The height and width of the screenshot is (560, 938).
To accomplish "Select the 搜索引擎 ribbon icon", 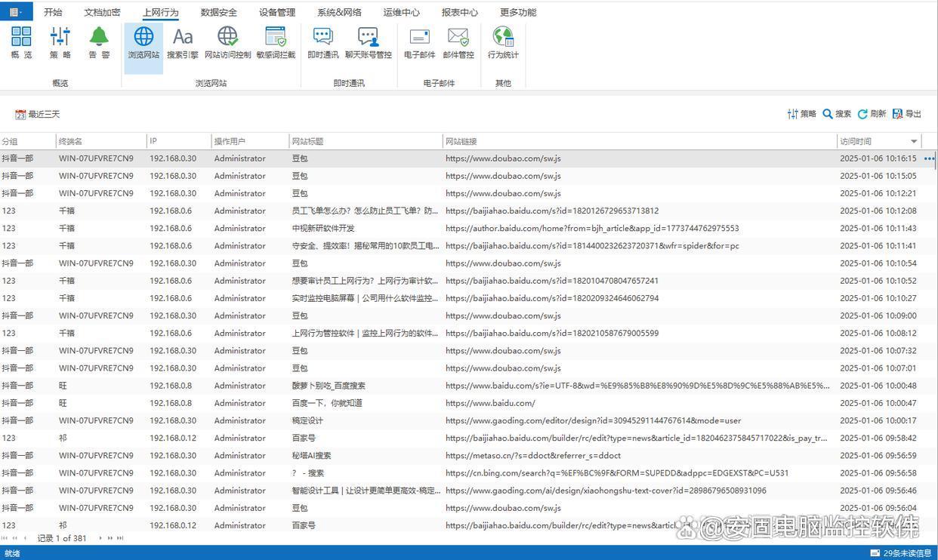I will click(182, 42).
